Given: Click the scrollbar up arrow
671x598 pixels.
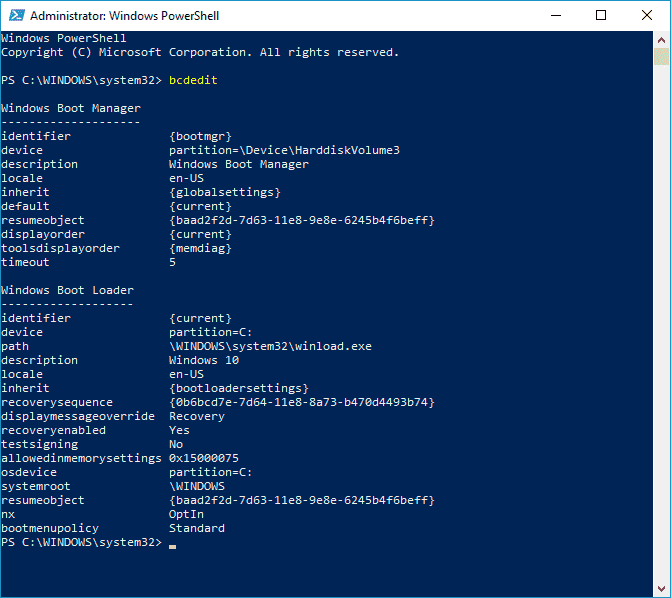Looking at the screenshot, I should [x=661, y=40].
